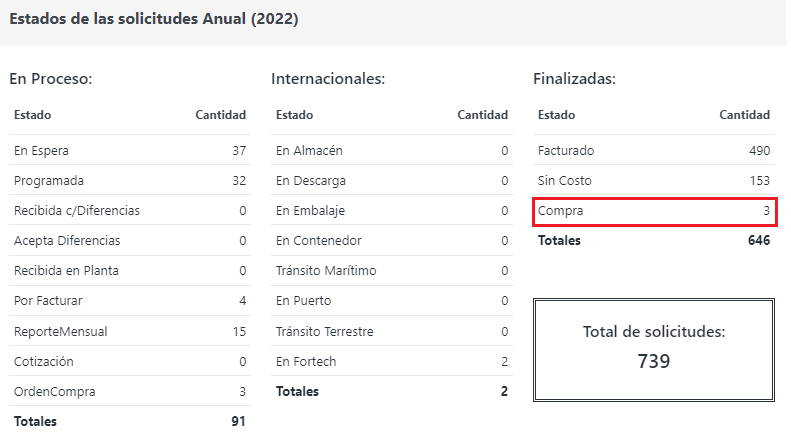Viewport: 791px width, 434px height.
Task: Select the Por Facturar row
Action: coord(130,301)
